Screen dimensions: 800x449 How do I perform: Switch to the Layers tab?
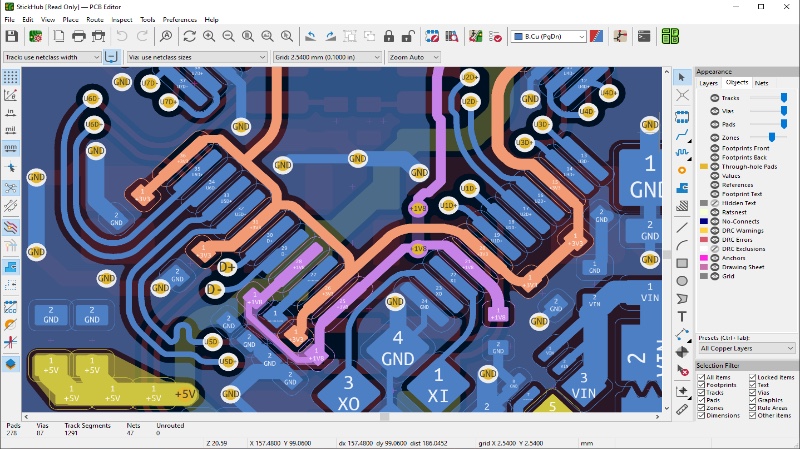pyautogui.click(x=709, y=83)
